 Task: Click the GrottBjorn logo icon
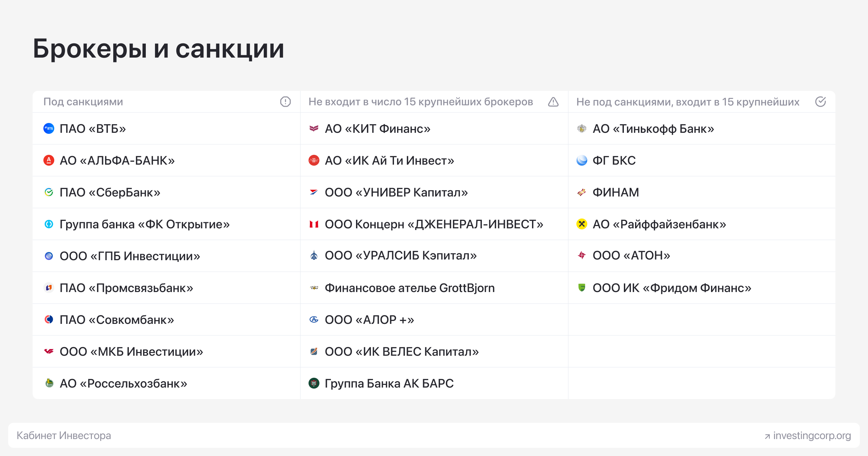[314, 288]
